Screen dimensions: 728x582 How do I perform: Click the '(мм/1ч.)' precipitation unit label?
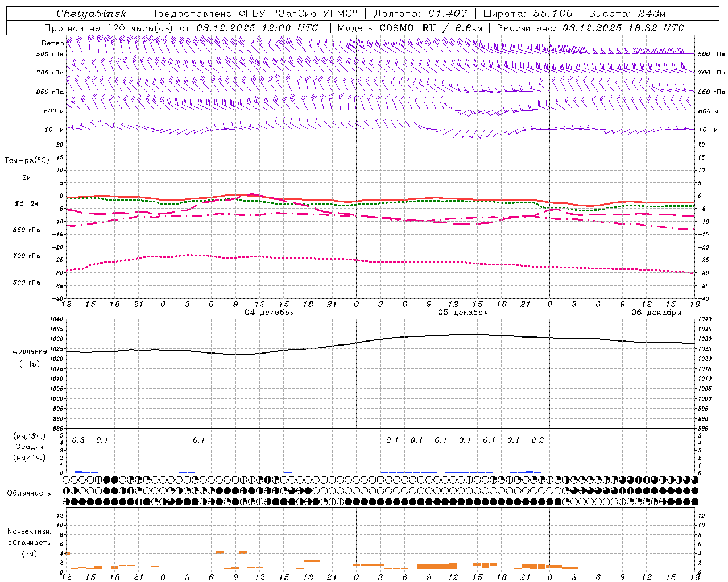pyautogui.click(x=30, y=458)
